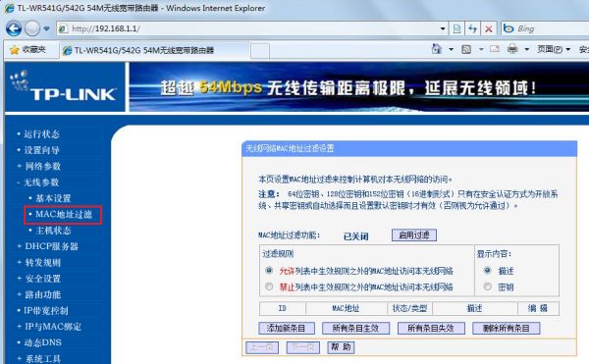Open the 页面(P) menu
The height and width of the screenshot is (364, 589).
click(x=554, y=49)
